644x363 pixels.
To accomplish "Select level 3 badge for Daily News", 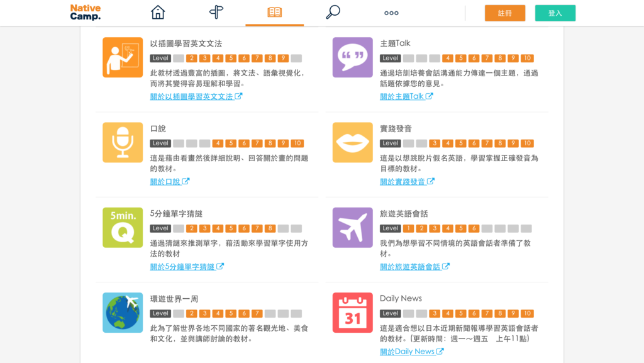I will [x=435, y=313].
